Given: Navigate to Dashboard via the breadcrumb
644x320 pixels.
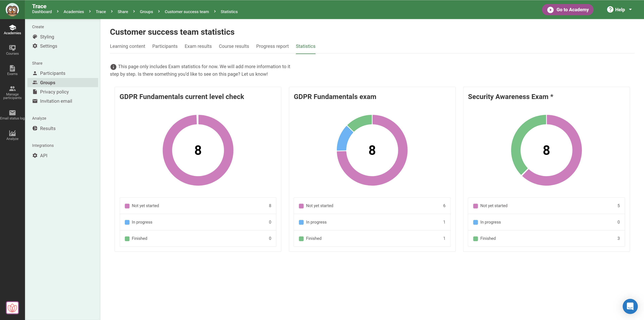Looking at the screenshot, I should (x=41, y=12).
